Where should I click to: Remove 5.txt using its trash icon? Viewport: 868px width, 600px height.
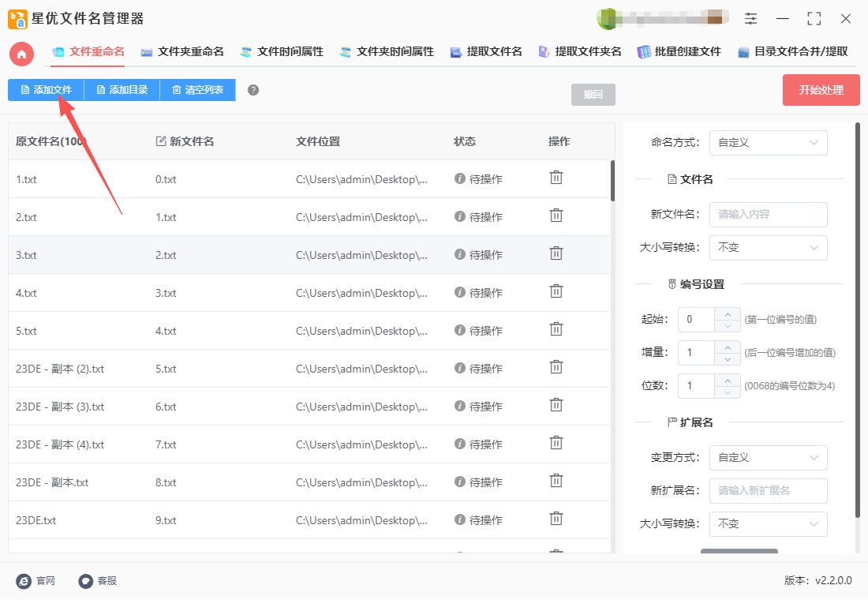coord(556,330)
